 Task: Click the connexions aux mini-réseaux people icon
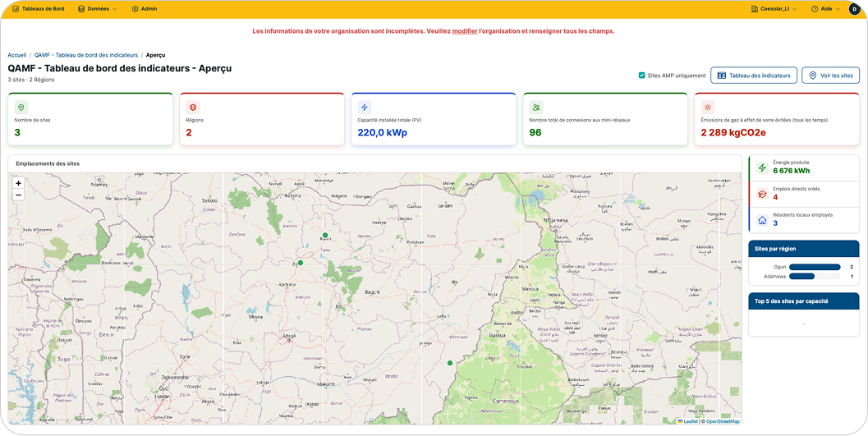pyautogui.click(x=536, y=108)
